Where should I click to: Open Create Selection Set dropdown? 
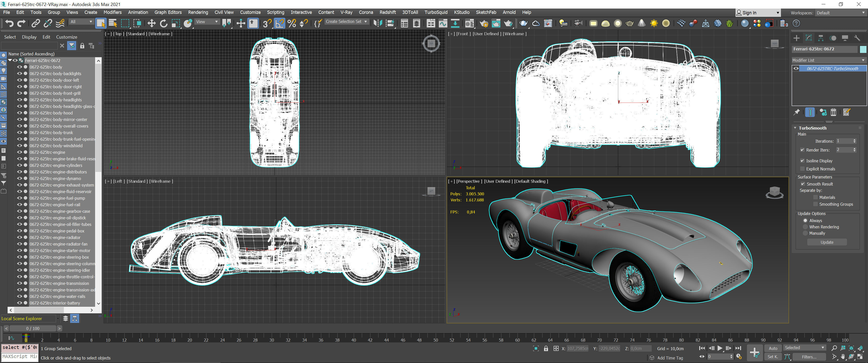click(346, 21)
